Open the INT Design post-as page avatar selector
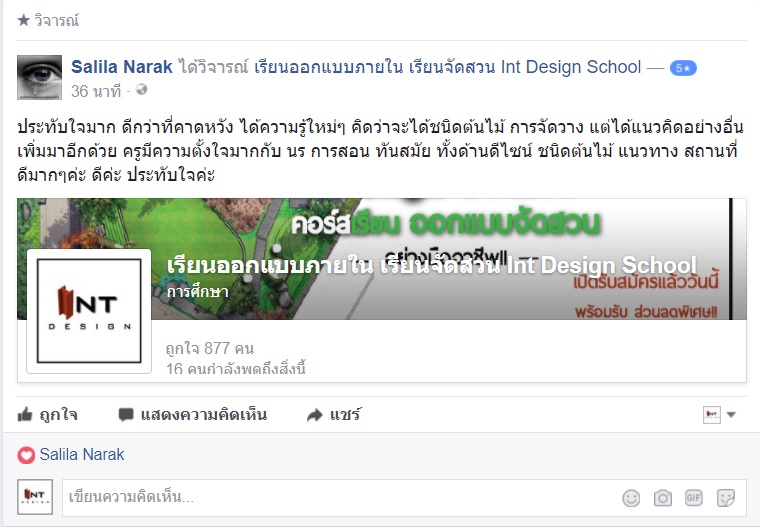760x527 pixels. (712, 415)
